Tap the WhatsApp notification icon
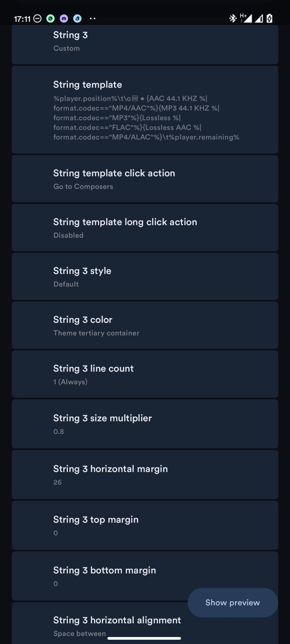The height and width of the screenshot is (644, 290). click(50, 19)
